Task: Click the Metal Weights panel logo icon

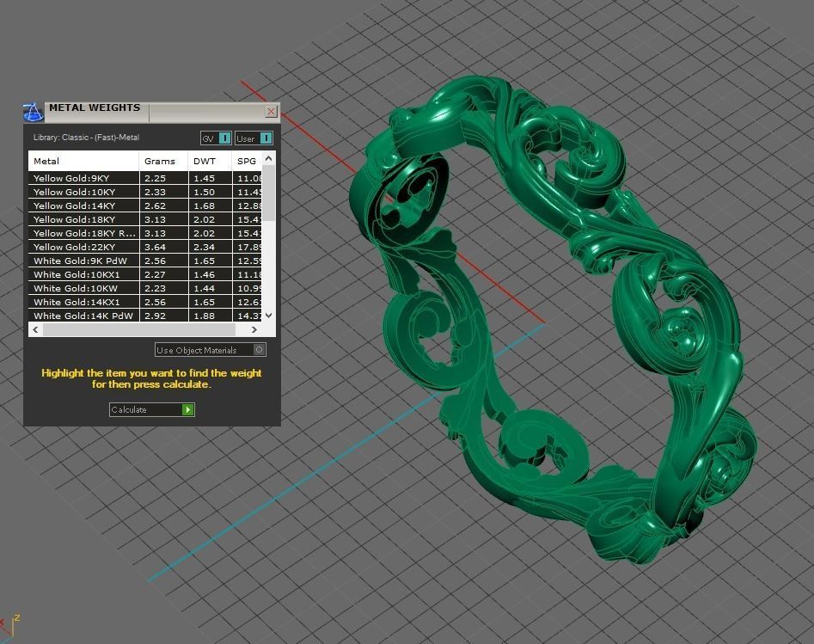Action: [34, 112]
